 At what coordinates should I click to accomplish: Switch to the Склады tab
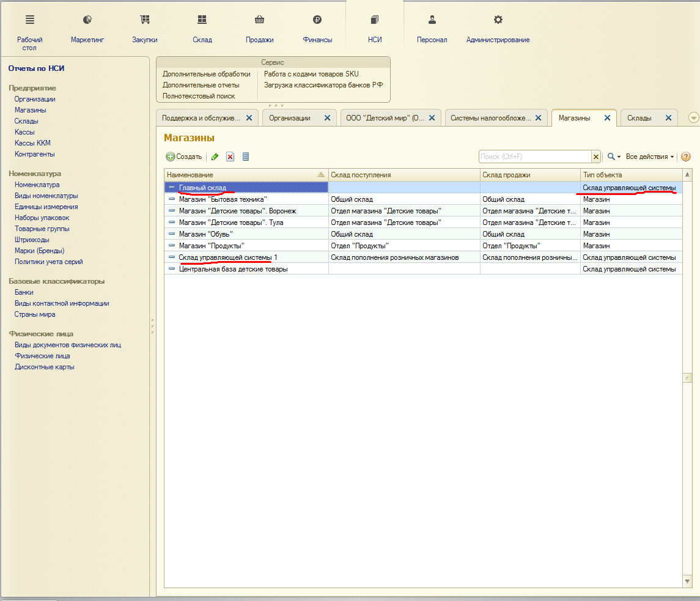click(x=639, y=118)
